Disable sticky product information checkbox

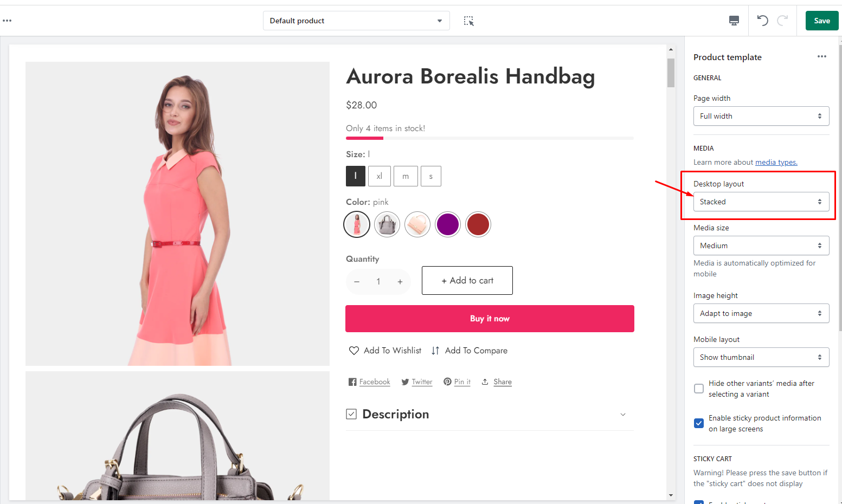pyautogui.click(x=699, y=423)
